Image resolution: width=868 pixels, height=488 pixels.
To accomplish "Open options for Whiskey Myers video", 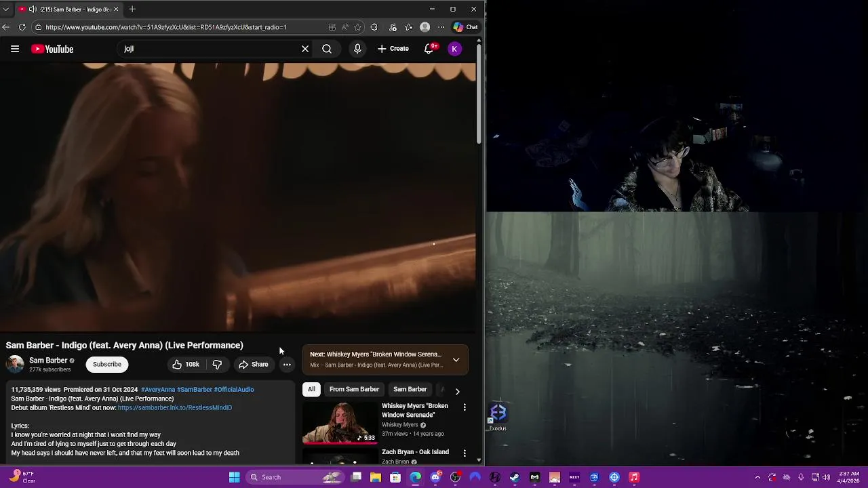I will pos(465,407).
